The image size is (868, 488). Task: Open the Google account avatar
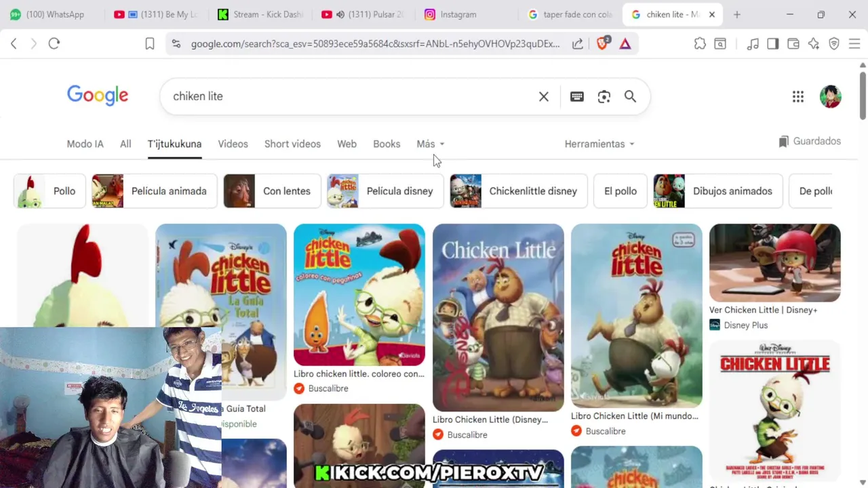click(x=831, y=96)
